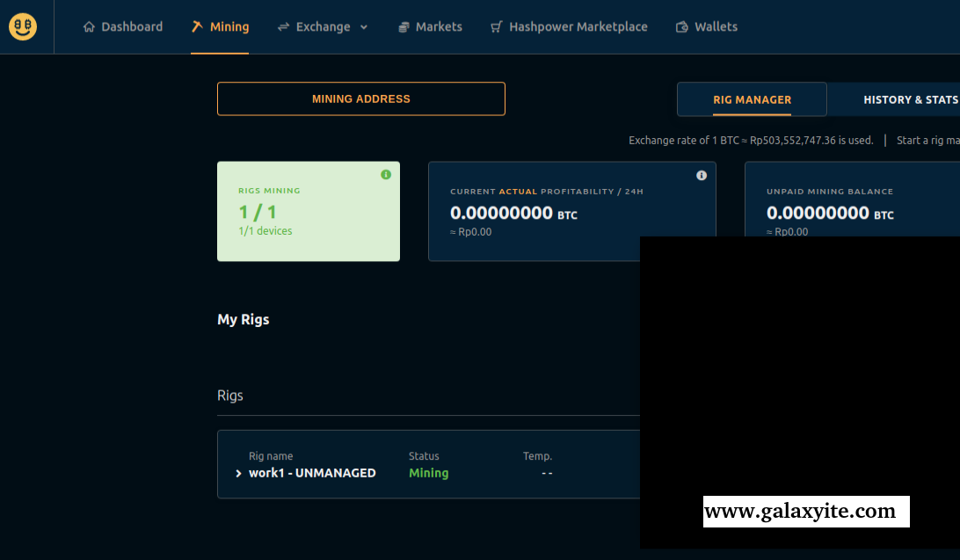Click the MINING ADDRESS button
The image size is (960, 560).
361,98
